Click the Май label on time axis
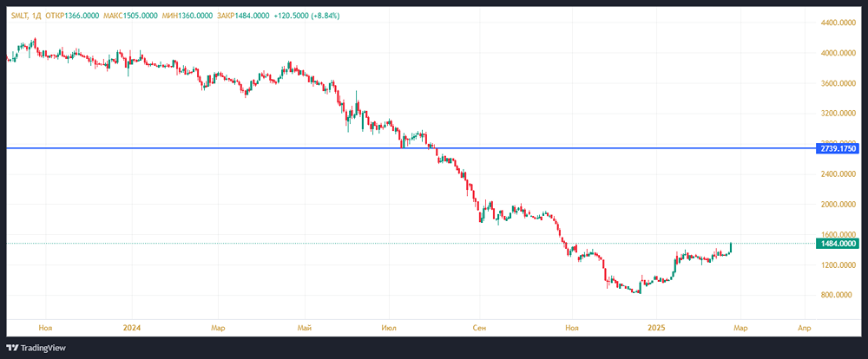 click(305, 329)
